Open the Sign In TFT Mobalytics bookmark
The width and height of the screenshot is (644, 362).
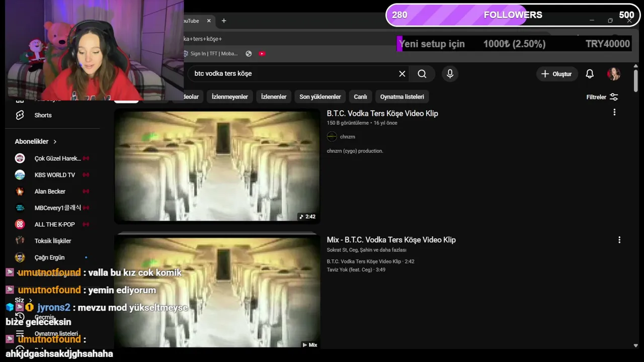[x=211, y=53]
